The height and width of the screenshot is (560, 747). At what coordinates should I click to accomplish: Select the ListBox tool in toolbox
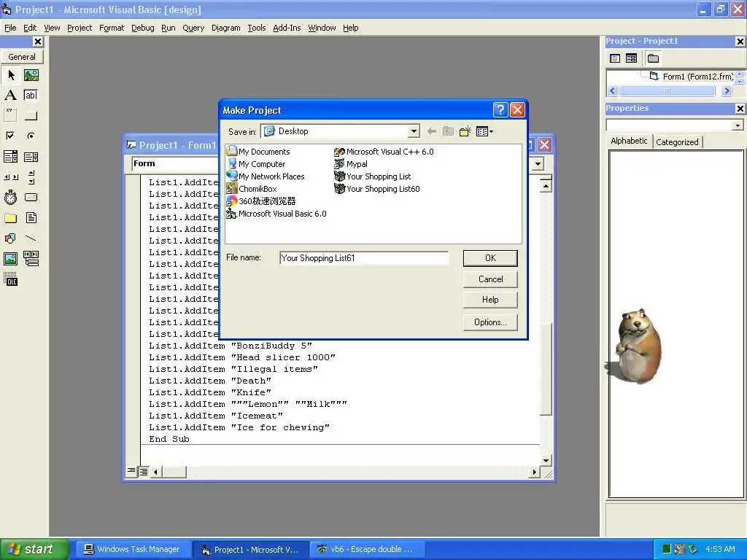click(31, 157)
